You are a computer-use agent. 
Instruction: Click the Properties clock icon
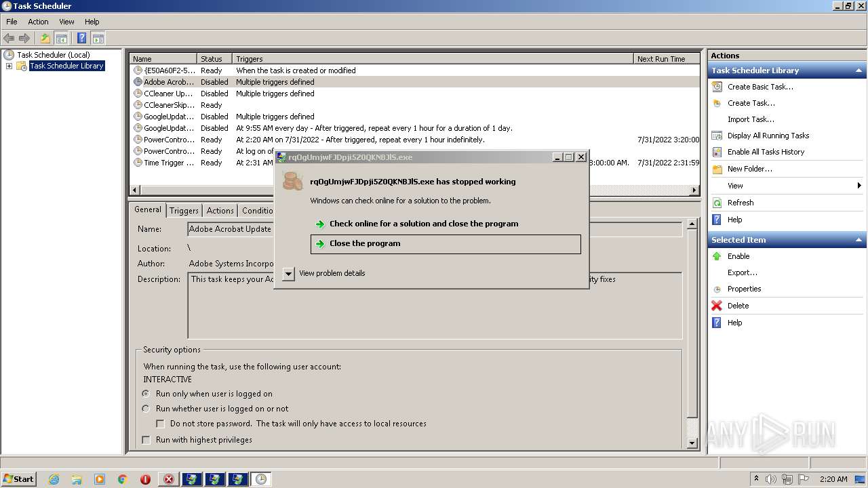717,289
